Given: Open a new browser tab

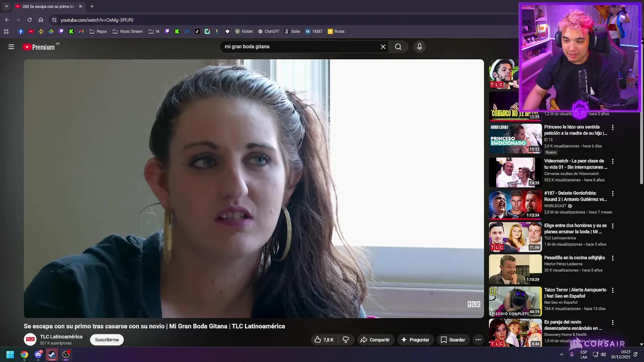Looking at the screenshot, I should (92, 7).
